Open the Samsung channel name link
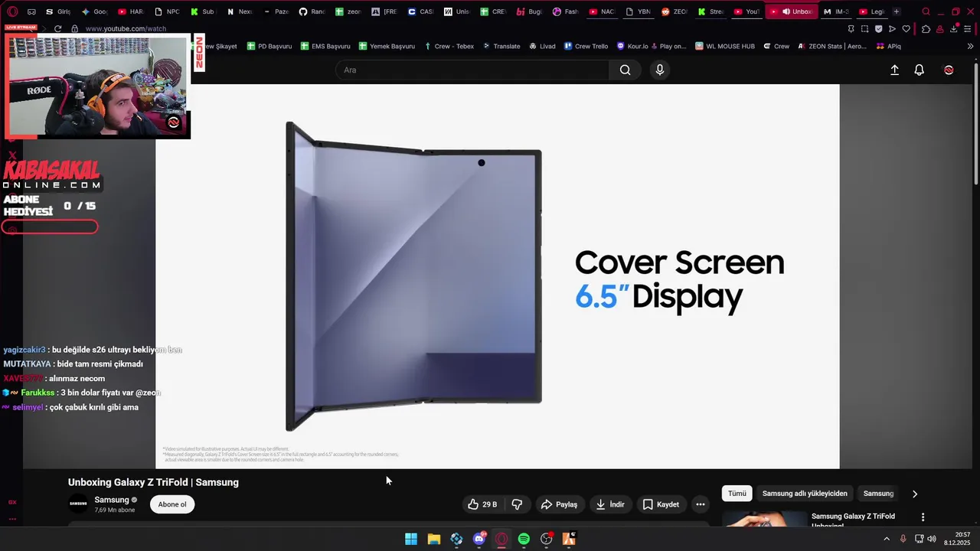980x551 pixels. point(112,500)
